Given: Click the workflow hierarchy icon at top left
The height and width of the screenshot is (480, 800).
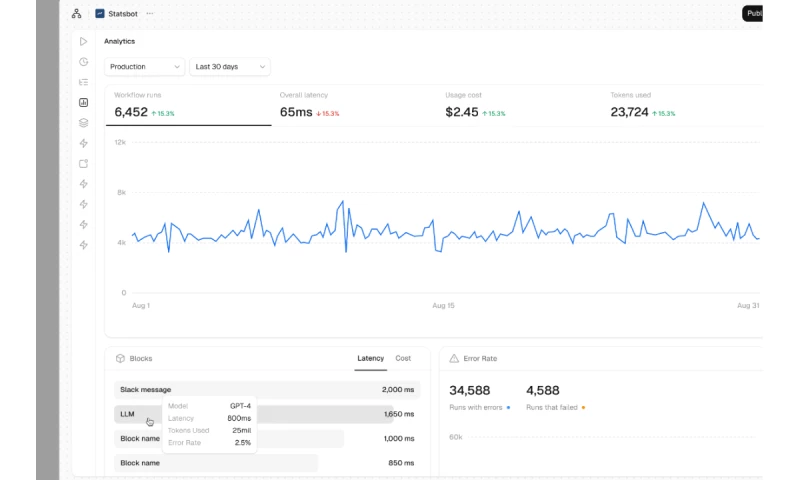Looking at the screenshot, I should point(77,14).
